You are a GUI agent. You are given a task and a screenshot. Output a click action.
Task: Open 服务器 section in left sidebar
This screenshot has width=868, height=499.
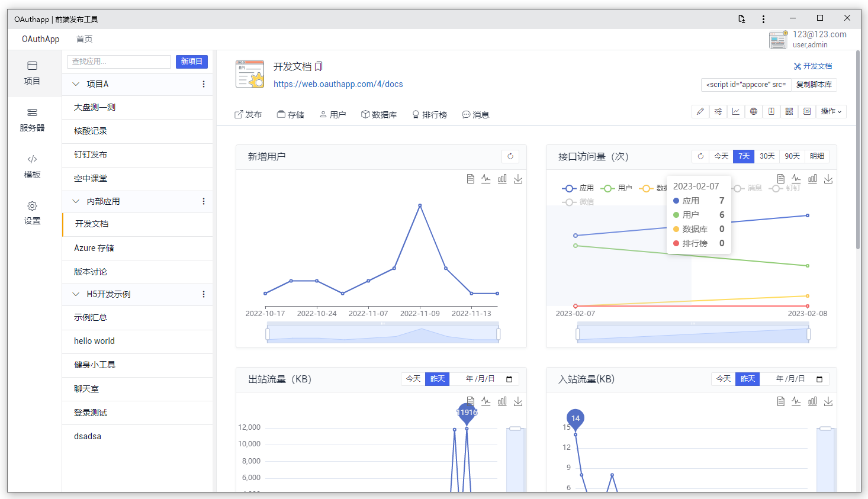tap(32, 120)
